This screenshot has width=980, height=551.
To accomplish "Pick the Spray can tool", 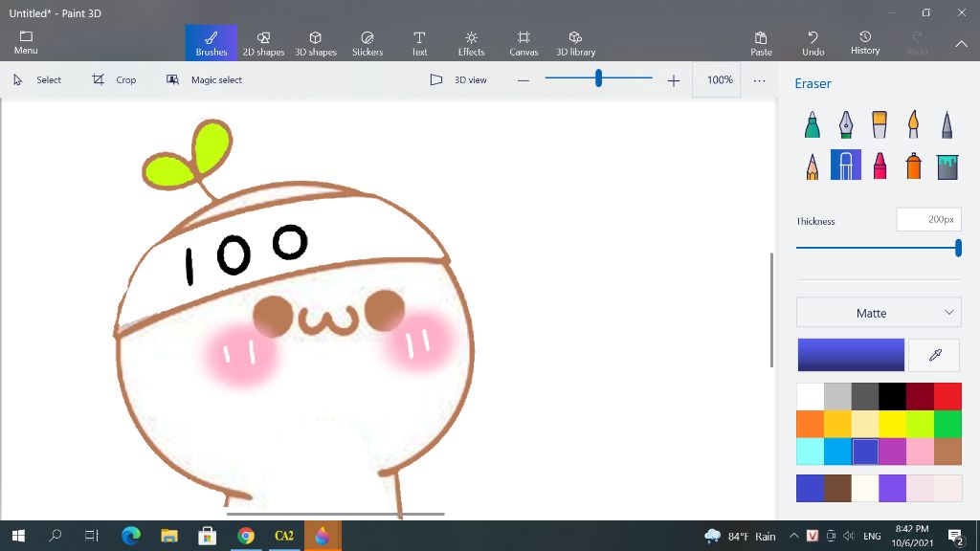I will click(913, 165).
